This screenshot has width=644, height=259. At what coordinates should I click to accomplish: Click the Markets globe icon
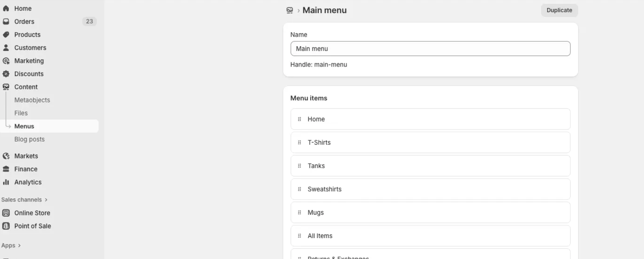pyautogui.click(x=6, y=156)
